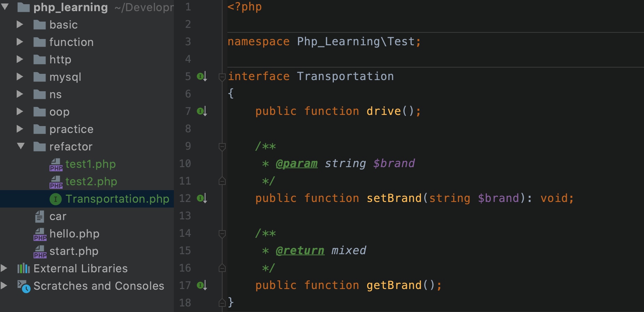Screen dimensions: 644x312
Task: Click line number 12 in the gutter
Action: pyautogui.click(x=185, y=198)
